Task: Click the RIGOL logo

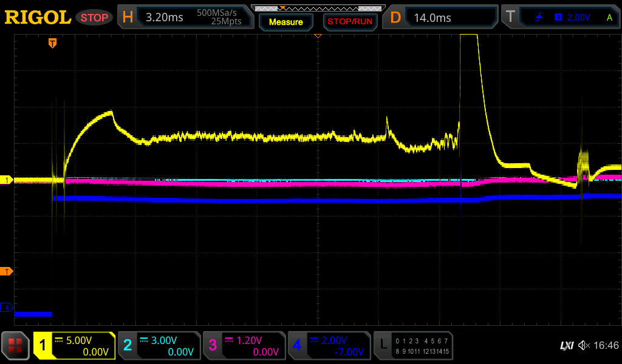Action: [38, 18]
